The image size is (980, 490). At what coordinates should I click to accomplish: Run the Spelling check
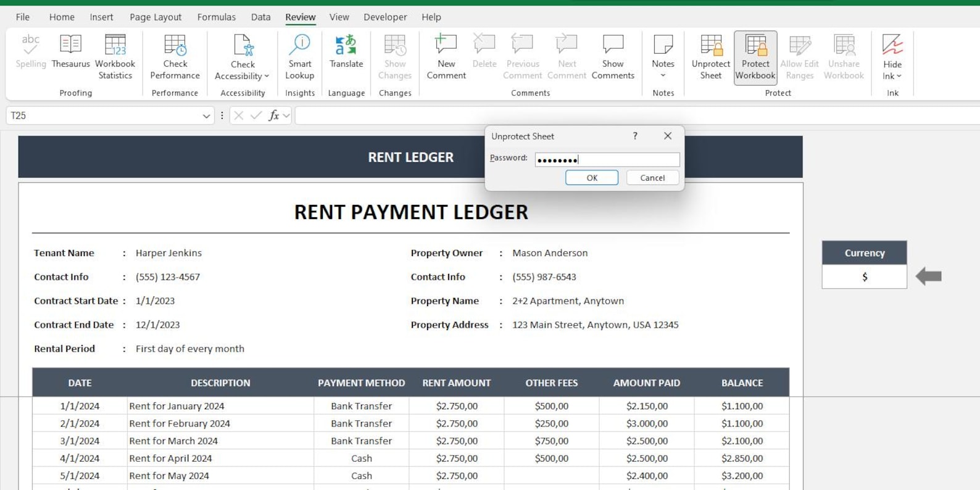(x=31, y=52)
